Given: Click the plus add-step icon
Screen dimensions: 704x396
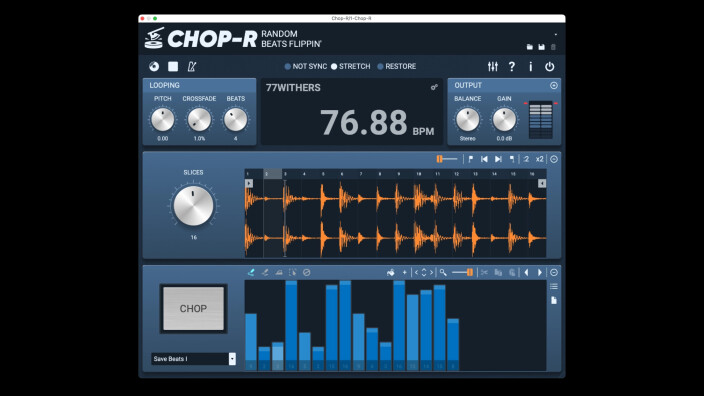Looking at the screenshot, I should point(405,273).
